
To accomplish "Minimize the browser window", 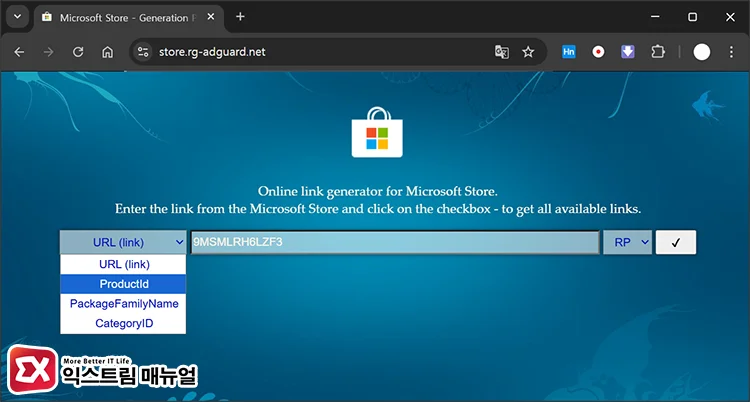I will (655, 17).
